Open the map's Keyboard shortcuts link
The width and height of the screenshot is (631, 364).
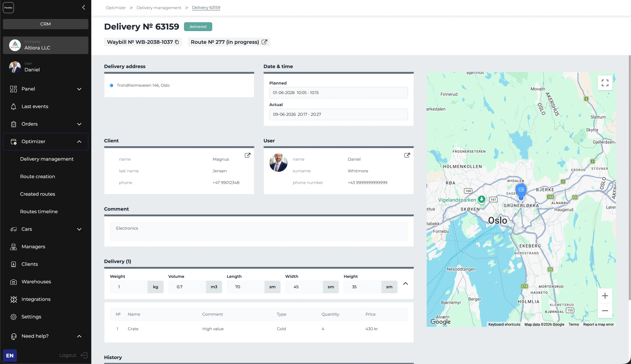coord(504,324)
